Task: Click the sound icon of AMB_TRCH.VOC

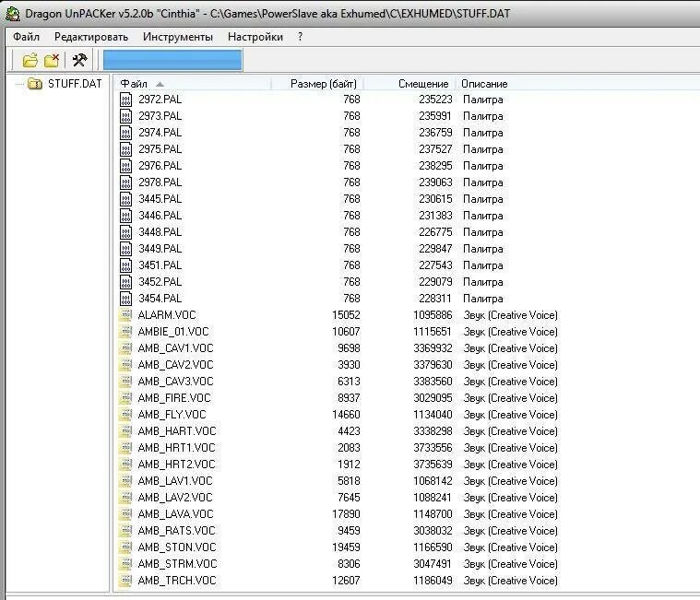Action: click(x=126, y=581)
